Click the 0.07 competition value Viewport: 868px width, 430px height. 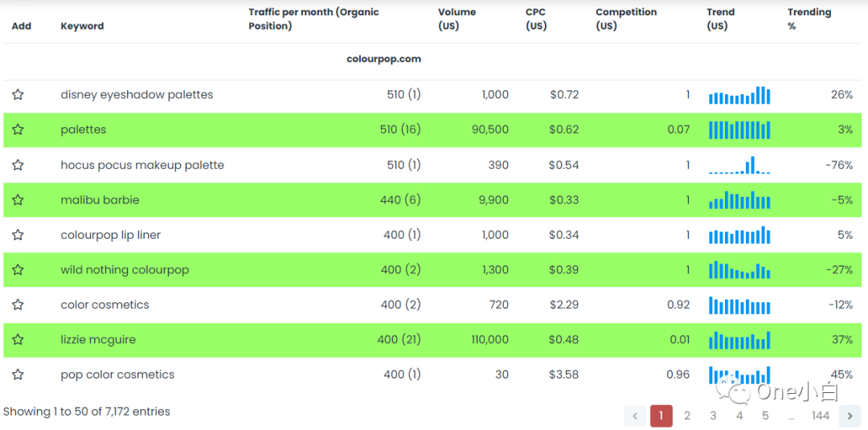click(678, 129)
